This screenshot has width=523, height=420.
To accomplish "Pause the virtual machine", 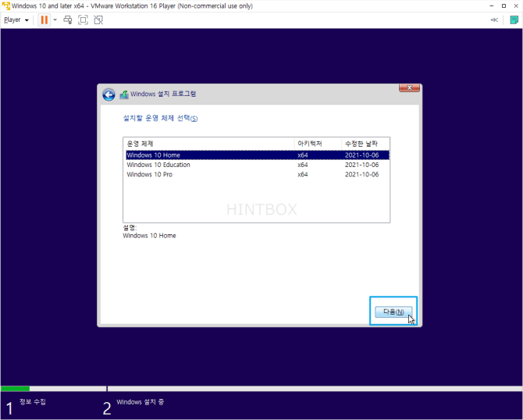I will pyautogui.click(x=44, y=20).
